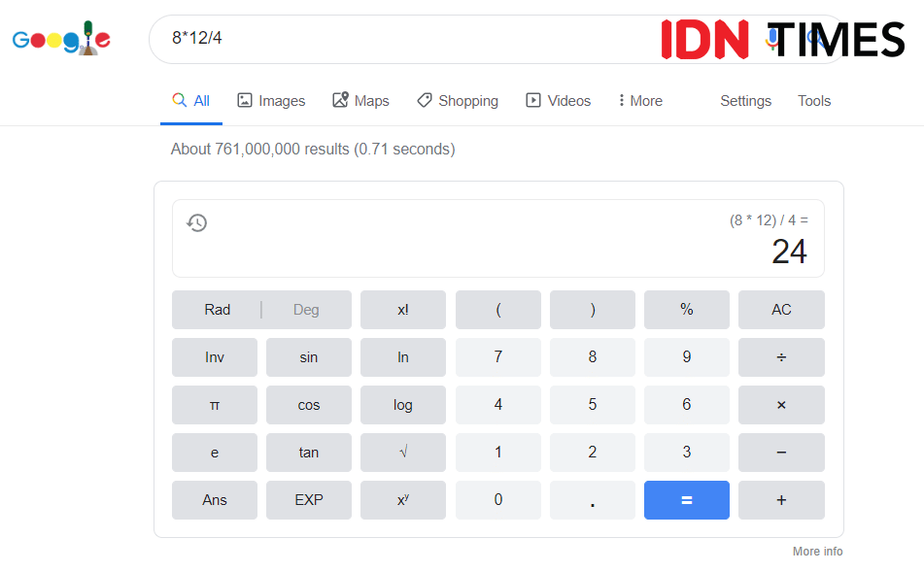This screenshot has width=924, height=572.
Task: Switch to the Videos tab
Action: pyautogui.click(x=559, y=101)
